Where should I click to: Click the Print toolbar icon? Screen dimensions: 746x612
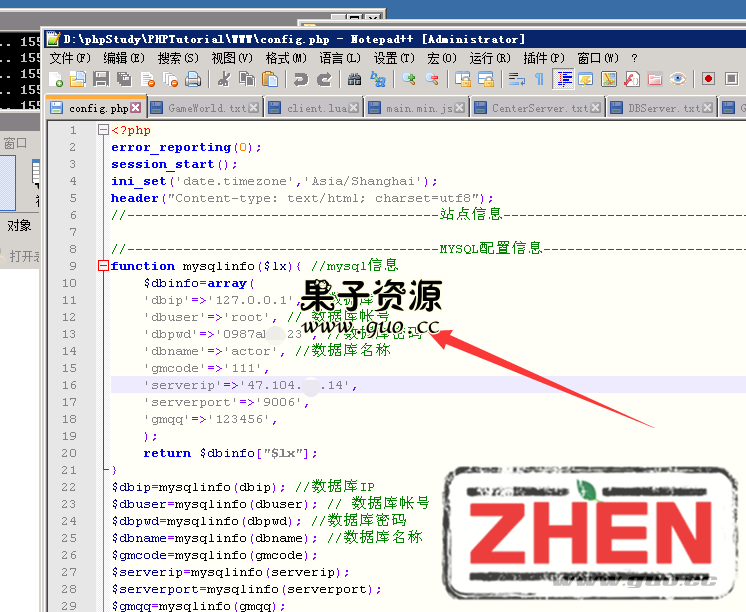coord(193,79)
